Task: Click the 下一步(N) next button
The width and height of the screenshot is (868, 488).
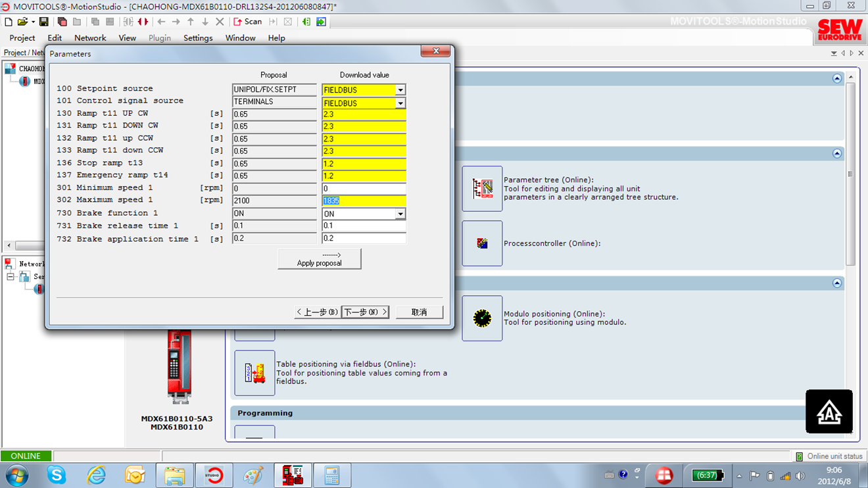Action: (x=365, y=312)
